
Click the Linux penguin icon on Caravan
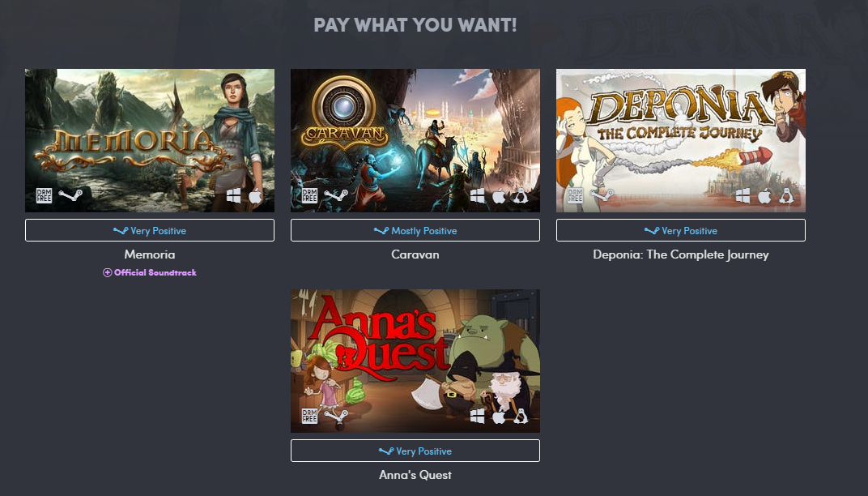(x=520, y=195)
